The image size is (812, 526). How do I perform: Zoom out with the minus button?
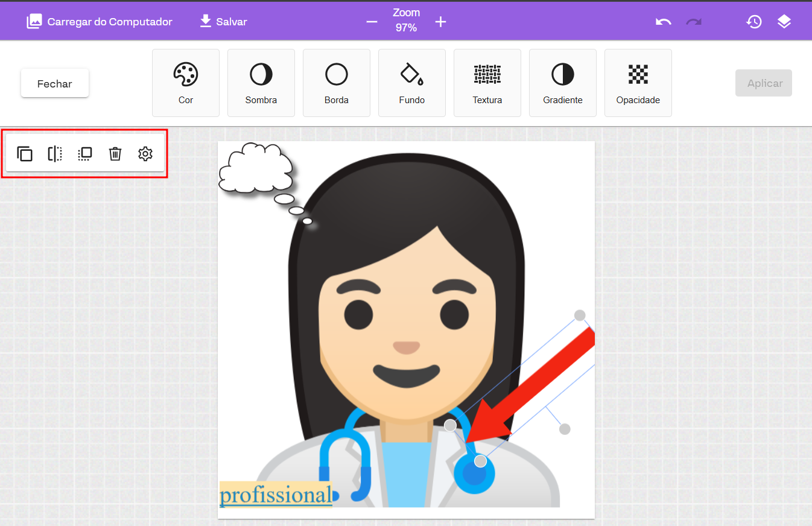(x=372, y=22)
